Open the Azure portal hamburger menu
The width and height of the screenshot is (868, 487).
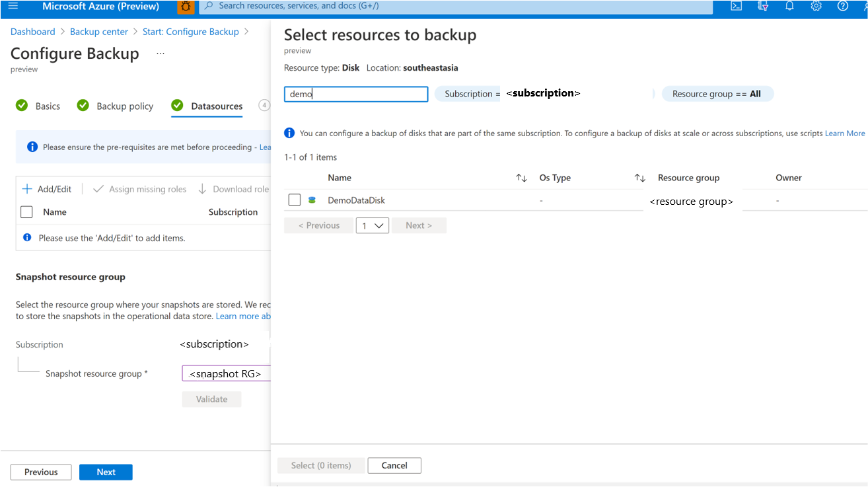(x=13, y=6)
